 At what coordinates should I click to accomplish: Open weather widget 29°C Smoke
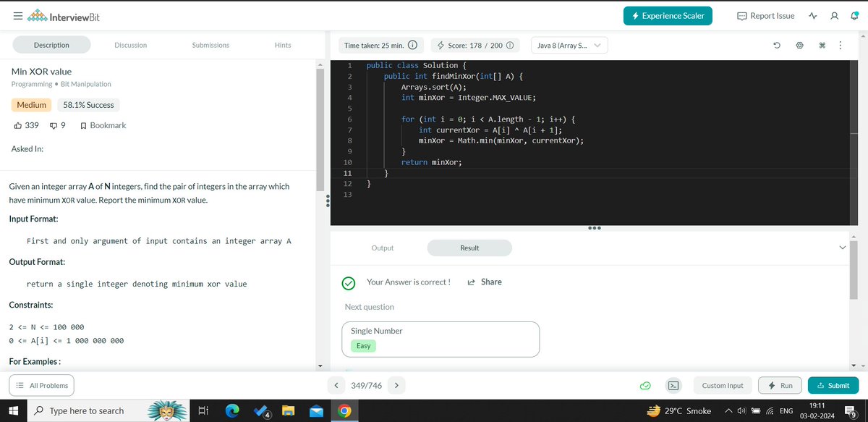pyautogui.click(x=678, y=410)
